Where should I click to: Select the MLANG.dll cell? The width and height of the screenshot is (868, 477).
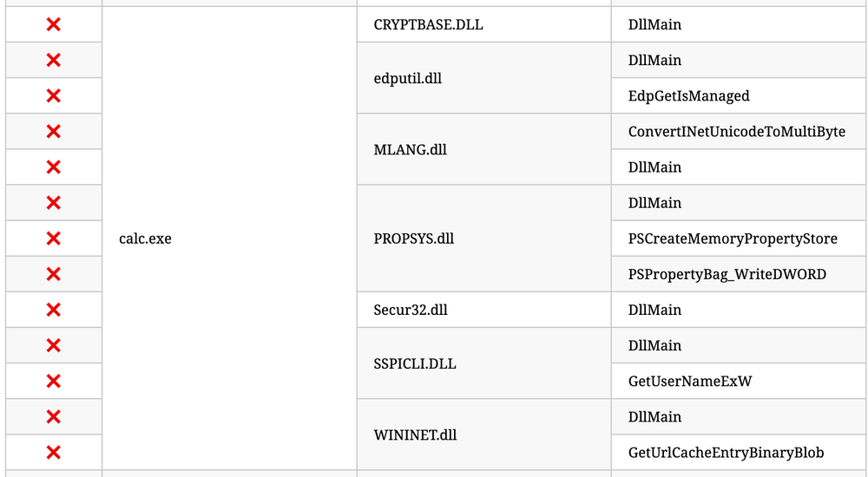(410, 149)
